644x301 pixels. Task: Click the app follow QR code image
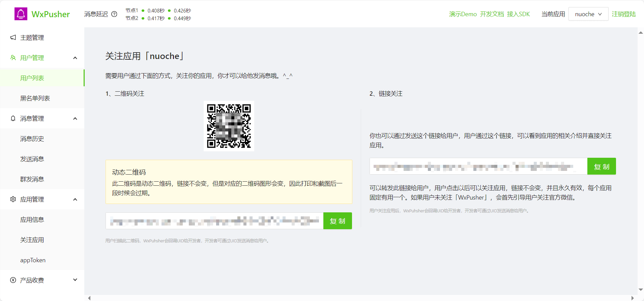pos(229,126)
